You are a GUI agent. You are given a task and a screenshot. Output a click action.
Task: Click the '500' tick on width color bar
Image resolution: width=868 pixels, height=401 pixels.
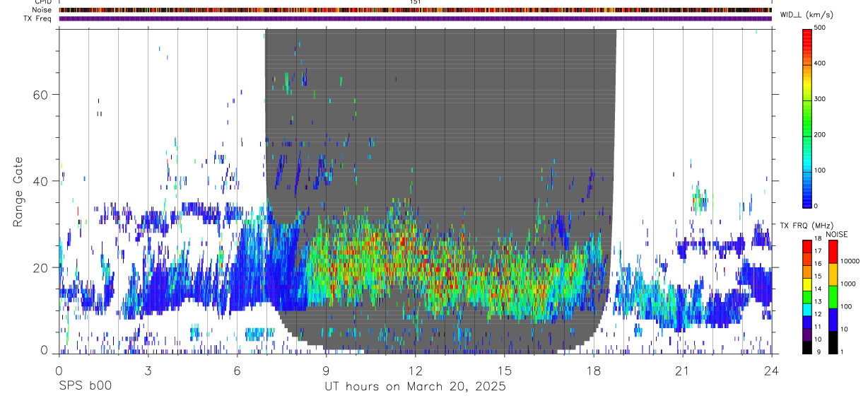pos(820,28)
